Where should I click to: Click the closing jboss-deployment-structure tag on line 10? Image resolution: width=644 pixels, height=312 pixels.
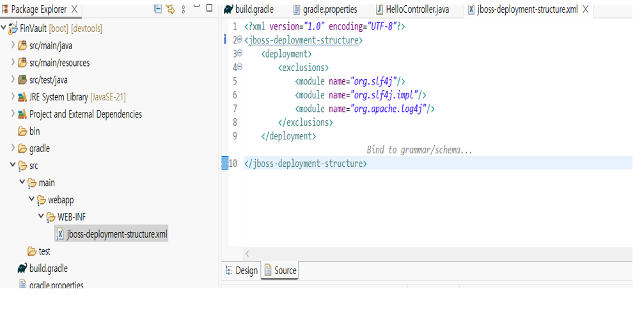click(x=305, y=164)
